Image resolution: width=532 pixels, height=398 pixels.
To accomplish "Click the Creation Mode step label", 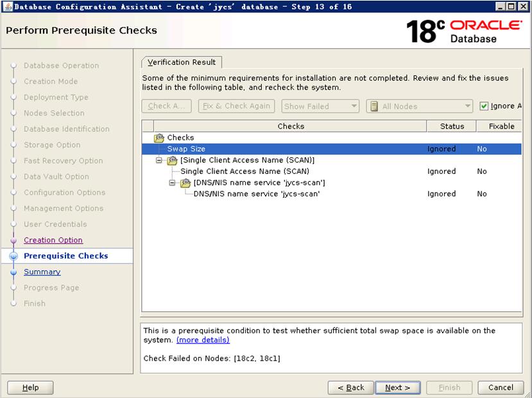I will 51,82.
